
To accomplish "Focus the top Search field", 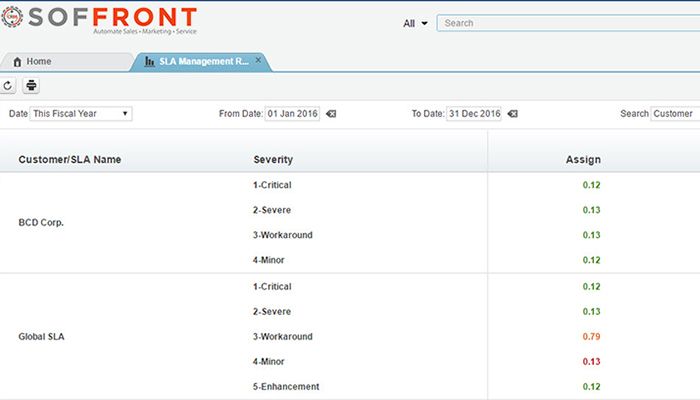I will [x=568, y=23].
